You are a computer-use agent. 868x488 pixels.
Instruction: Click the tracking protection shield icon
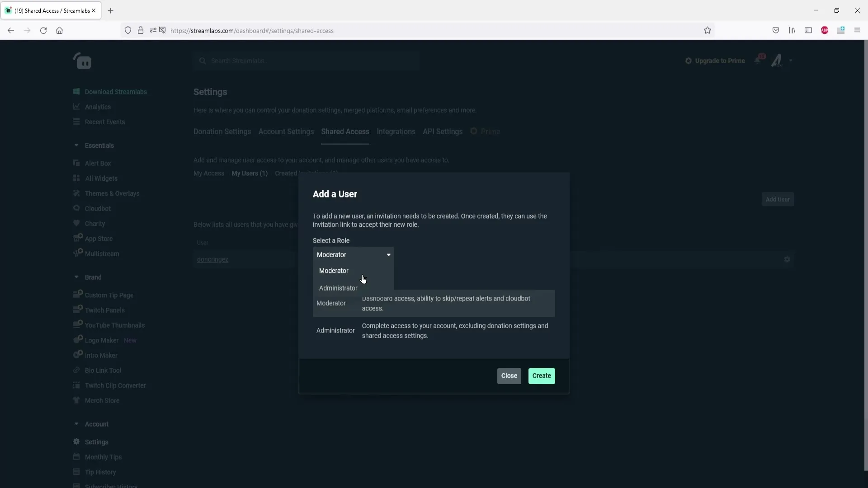128,31
